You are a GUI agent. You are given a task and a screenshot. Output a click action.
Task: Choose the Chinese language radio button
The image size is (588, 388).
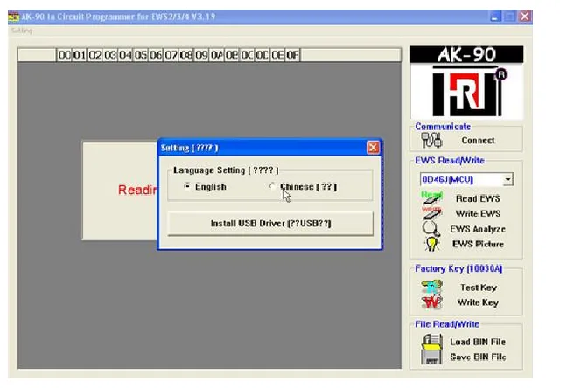[x=272, y=186]
